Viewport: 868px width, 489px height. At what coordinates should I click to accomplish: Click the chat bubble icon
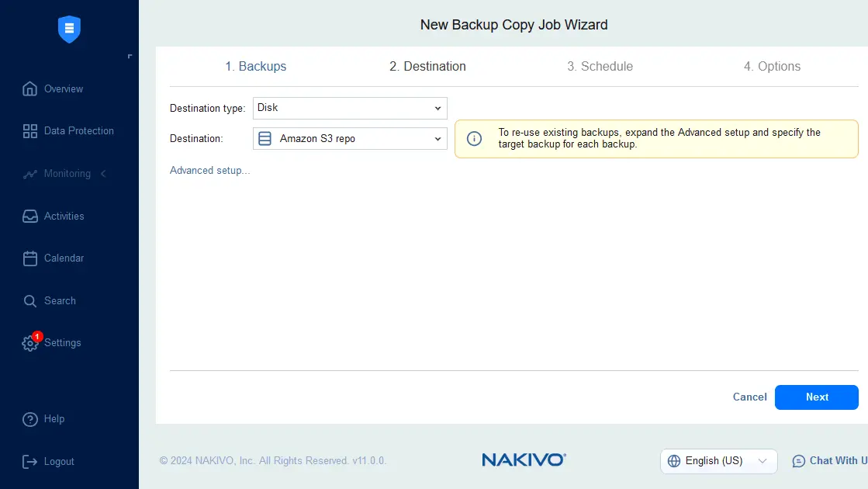click(x=799, y=461)
